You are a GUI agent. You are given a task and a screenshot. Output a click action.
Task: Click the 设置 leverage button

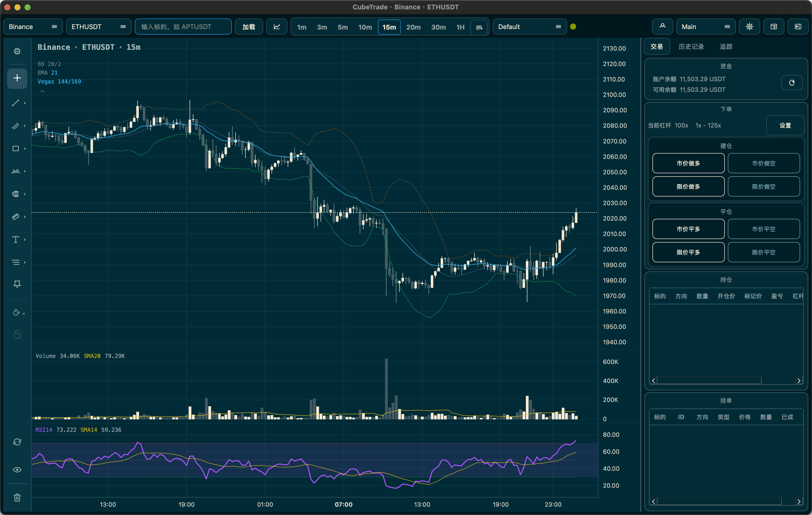(x=785, y=125)
